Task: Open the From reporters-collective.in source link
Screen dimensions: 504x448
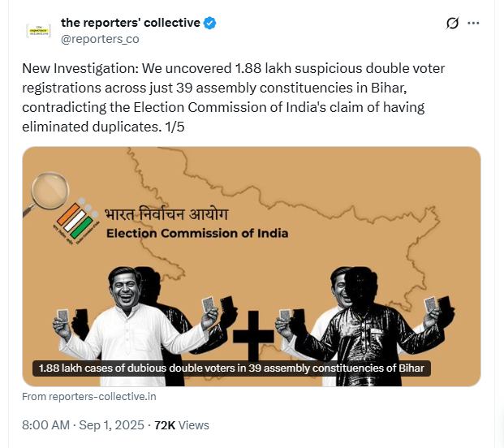Action: pyautogui.click(x=89, y=397)
